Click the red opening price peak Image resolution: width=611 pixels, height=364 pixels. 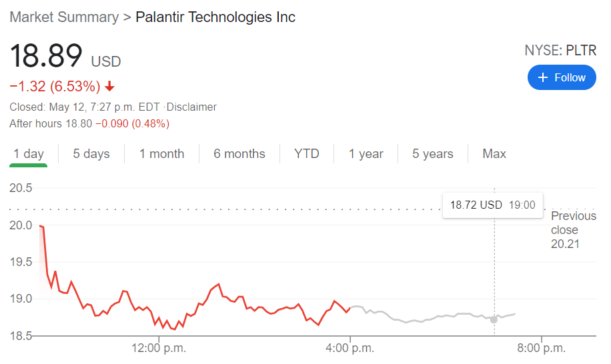41,227
